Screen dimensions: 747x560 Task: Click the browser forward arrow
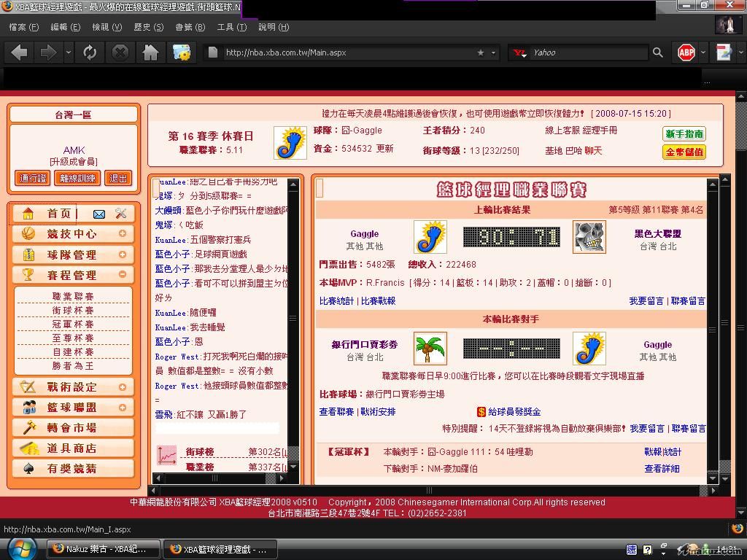48,52
